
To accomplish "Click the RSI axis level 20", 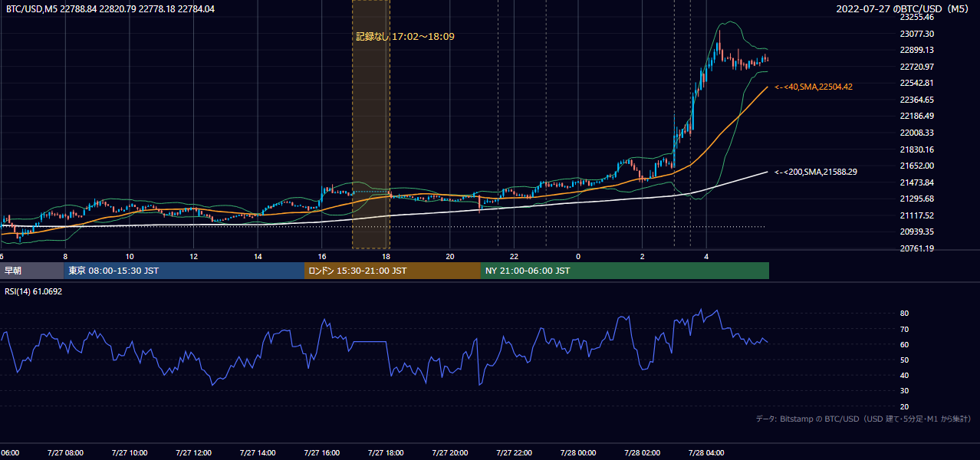I will click(x=905, y=406).
